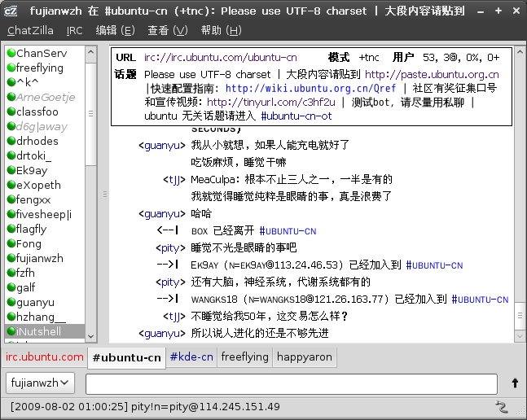Click the green status dot beside eXopeth
Viewport: 527px width, 420px height.
[x=11, y=185]
